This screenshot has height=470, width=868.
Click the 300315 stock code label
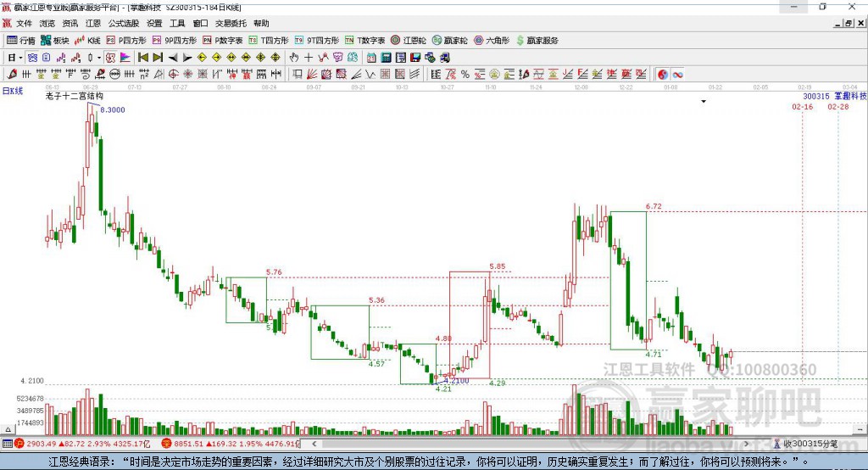point(816,97)
